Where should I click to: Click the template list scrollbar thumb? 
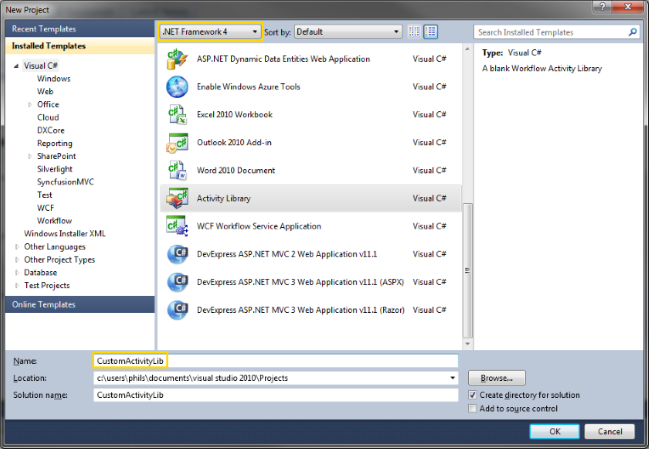pos(467,270)
